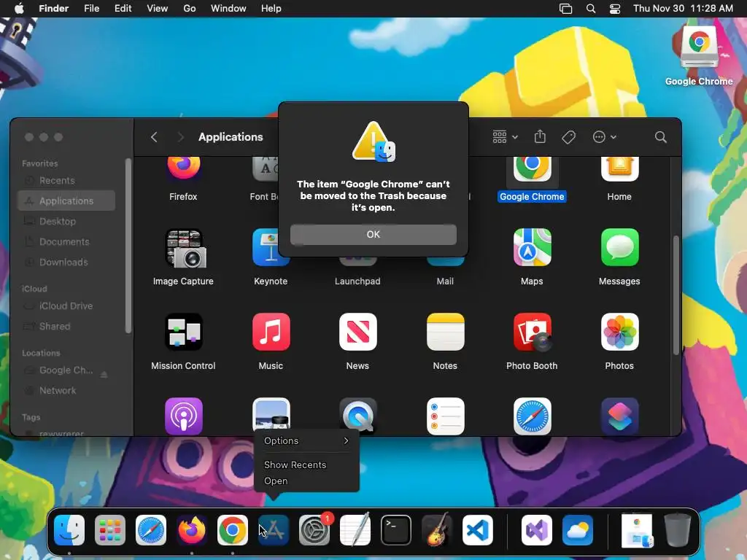Click Google Chrome in the Dock
Image resolution: width=747 pixels, height=560 pixels.
tap(233, 529)
